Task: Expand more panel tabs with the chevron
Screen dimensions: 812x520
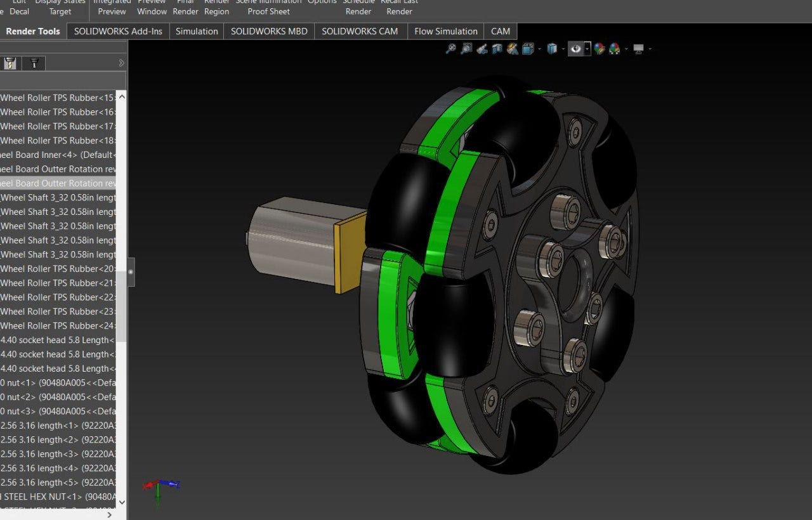Action: [122, 63]
